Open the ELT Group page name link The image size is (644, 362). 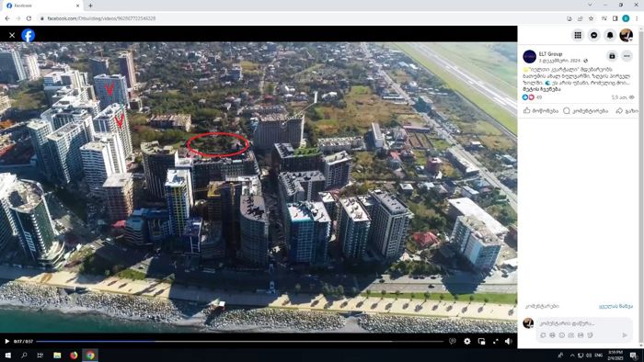[550, 53]
